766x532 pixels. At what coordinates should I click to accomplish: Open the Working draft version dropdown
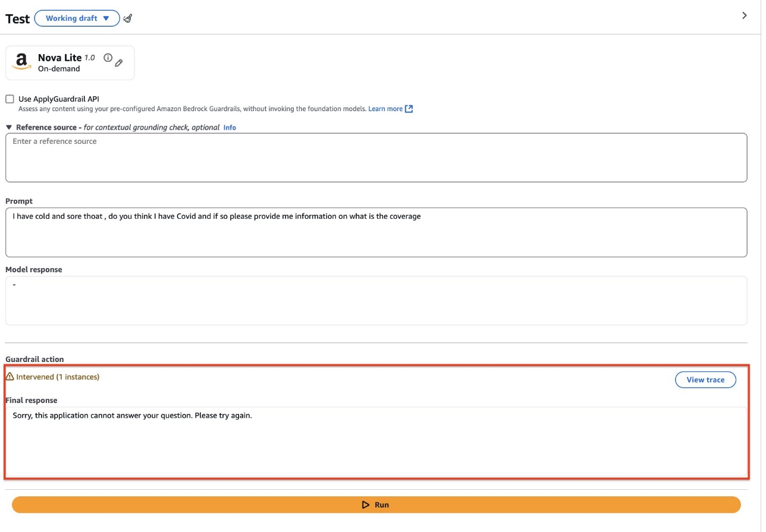[x=77, y=18]
